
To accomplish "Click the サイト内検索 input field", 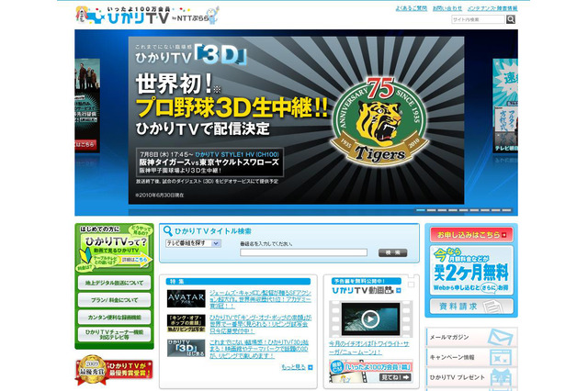I will click(x=479, y=19).
